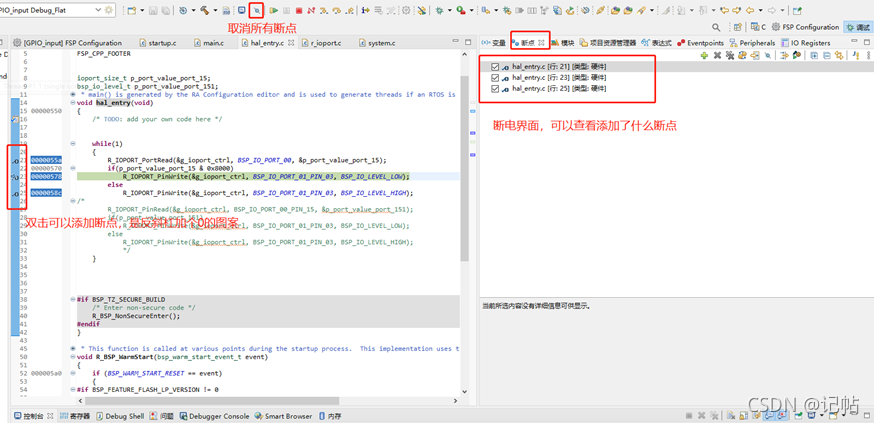Click the launch configuration gear icon

109,10
